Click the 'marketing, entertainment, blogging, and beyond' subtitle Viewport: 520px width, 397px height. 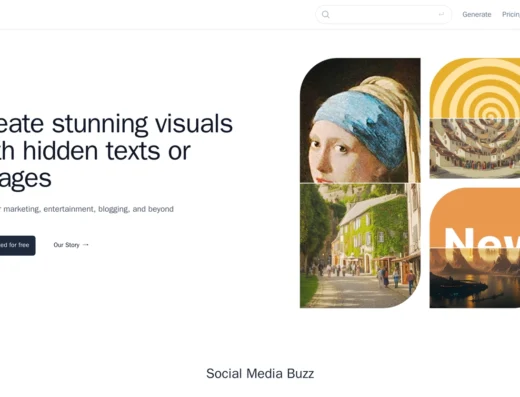click(88, 209)
